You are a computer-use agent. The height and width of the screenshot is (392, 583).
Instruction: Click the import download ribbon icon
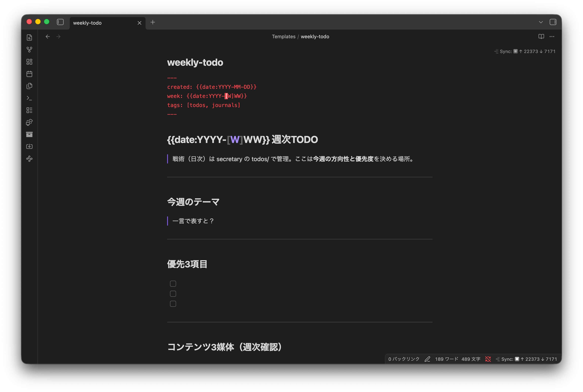(x=29, y=147)
